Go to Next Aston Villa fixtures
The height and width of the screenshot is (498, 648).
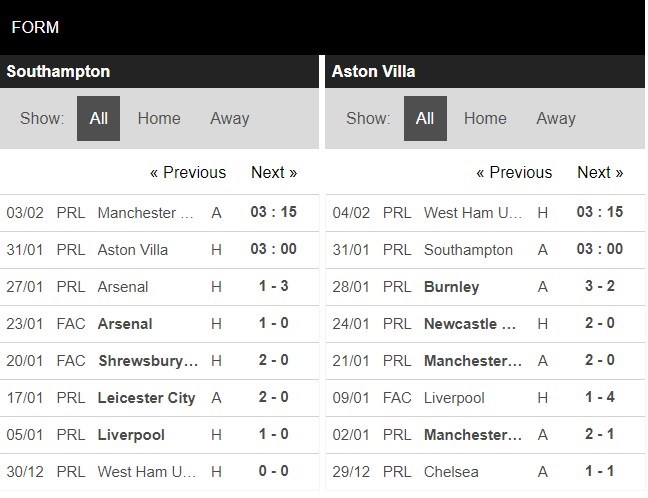click(600, 172)
